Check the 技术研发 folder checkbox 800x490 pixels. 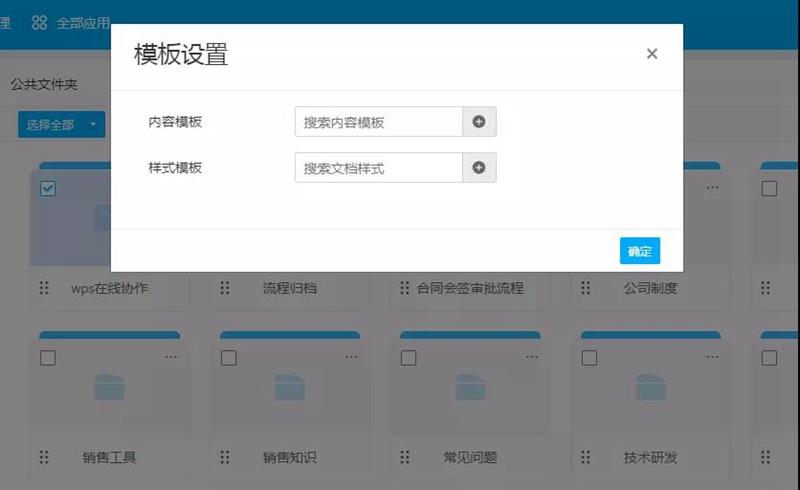click(x=589, y=358)
